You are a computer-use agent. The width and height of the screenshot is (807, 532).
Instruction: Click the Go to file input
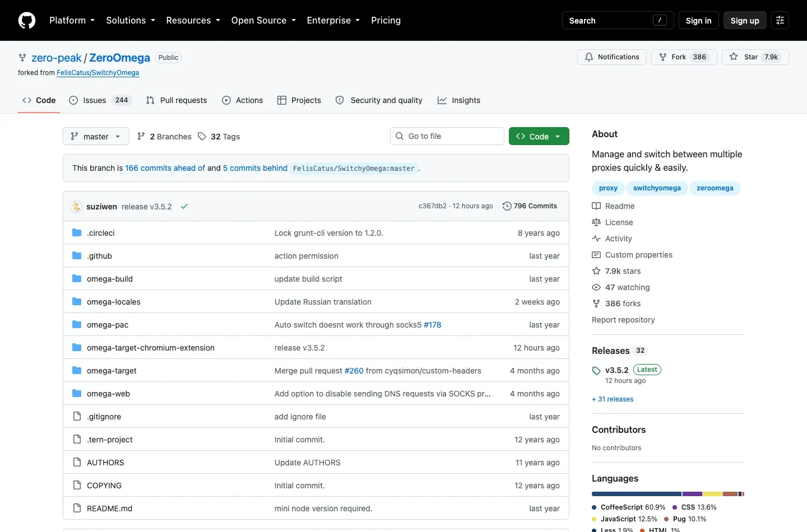click(x=447, y=136)
